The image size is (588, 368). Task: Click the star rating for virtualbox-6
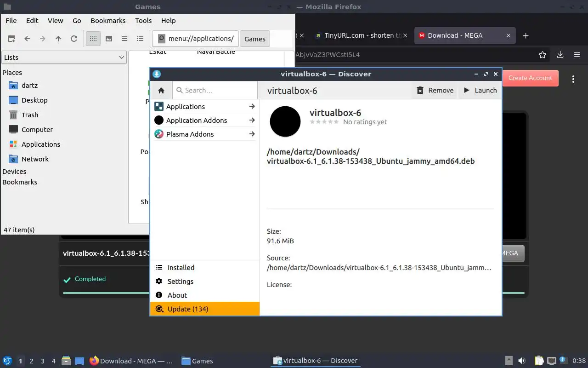click(x=324, y=122)
